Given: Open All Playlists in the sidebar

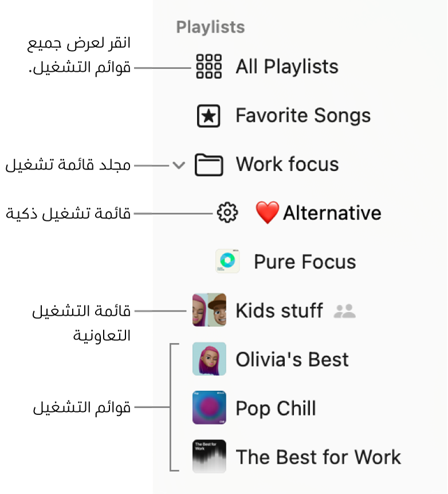Looking at the screenshot, I should tap(287, 67).
